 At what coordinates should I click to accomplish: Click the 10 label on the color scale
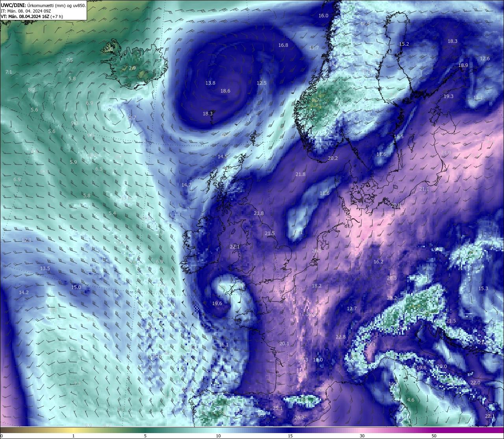point(218,436)
